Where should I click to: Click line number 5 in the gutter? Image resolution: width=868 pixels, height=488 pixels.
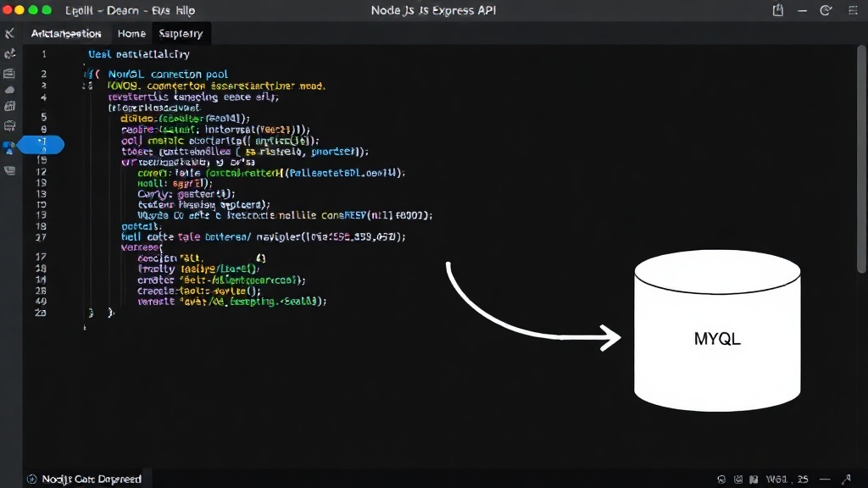(x=44, y=117)
